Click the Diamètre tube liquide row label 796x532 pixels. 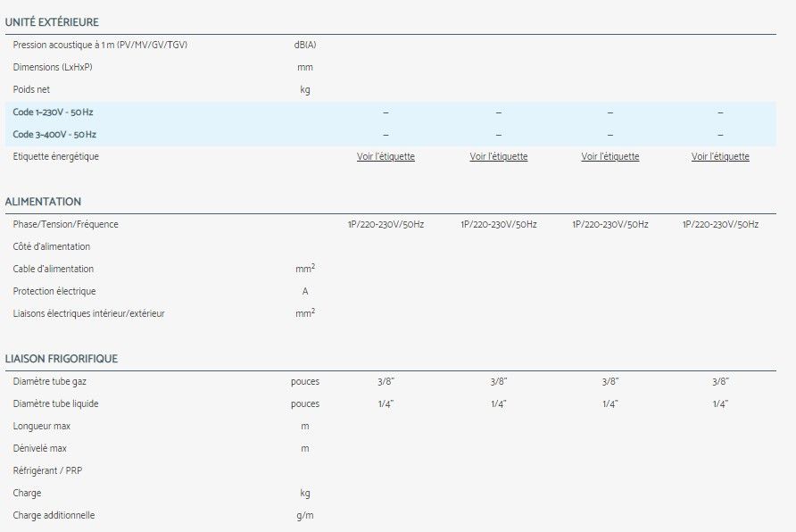click(x=54, y=403)
